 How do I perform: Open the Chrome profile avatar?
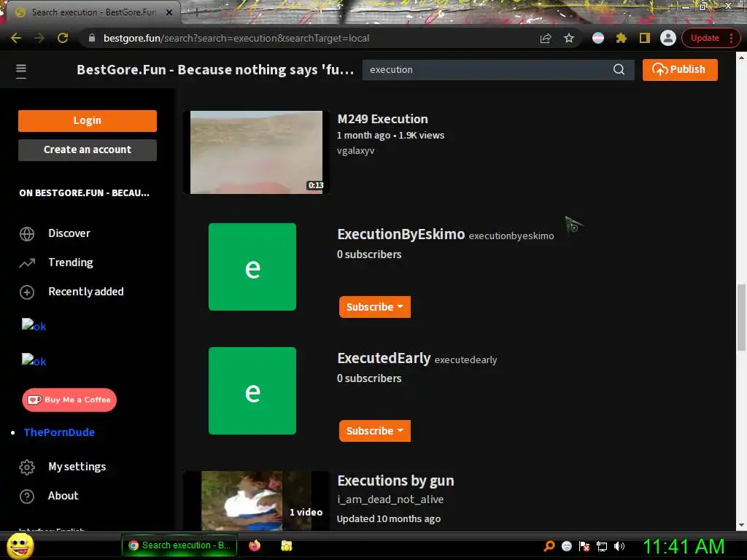click(668, 38)
